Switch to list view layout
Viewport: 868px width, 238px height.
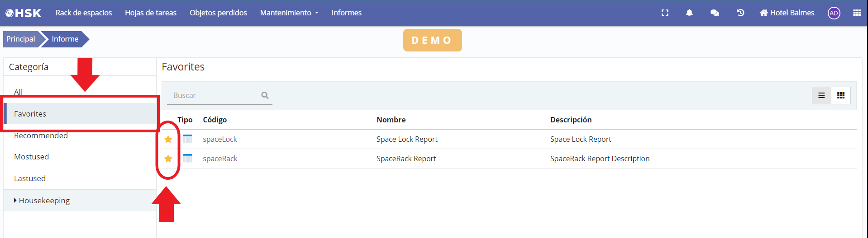click(821, 95)
